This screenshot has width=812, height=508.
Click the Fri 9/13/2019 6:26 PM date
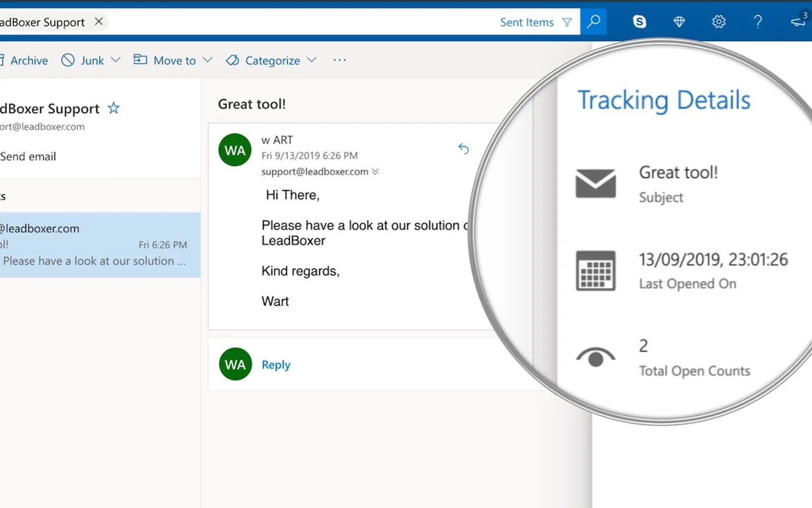[x=310, y=155]
